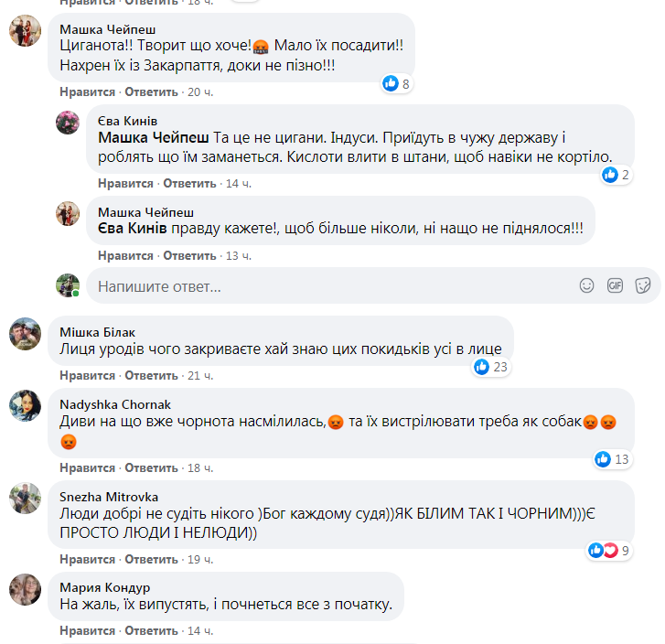Image resolution: width=665 pixels, height=644 pixels.
Task: Click 'Ответить' under Єва Кинів reply
Action: (189, 183)
